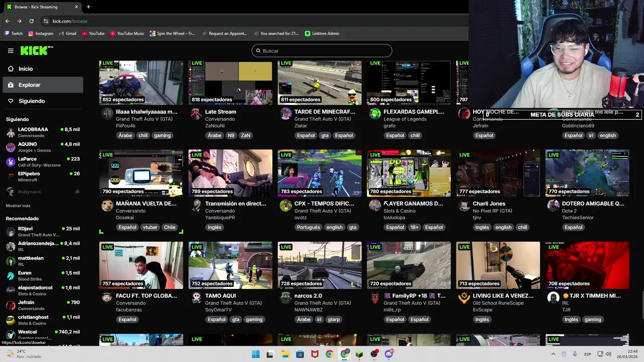This screenshot has height=362, width=644.
Task: Open the Gmail bookmark
Action: point(67,33)
